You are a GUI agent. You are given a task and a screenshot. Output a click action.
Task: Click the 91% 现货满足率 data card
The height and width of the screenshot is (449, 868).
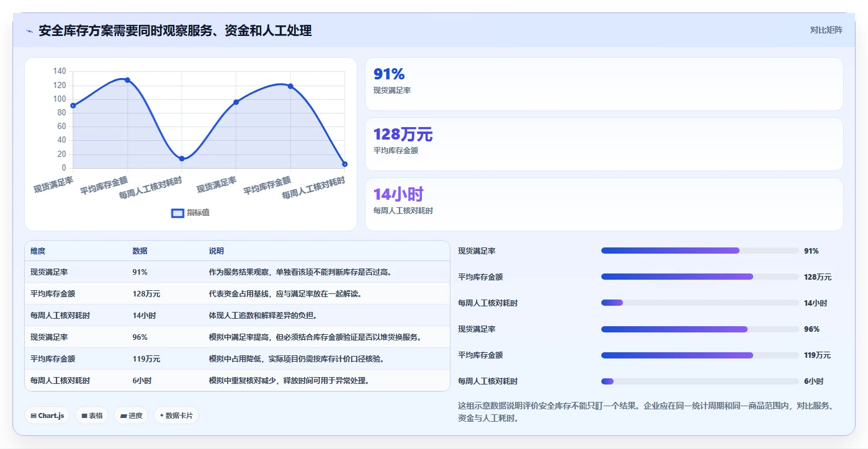coord(604,84)
